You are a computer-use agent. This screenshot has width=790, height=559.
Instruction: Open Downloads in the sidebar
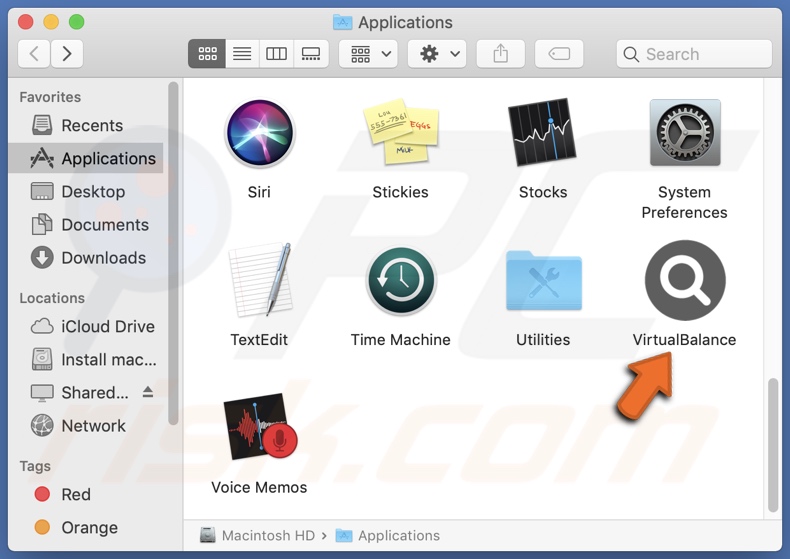click(86, 258)
